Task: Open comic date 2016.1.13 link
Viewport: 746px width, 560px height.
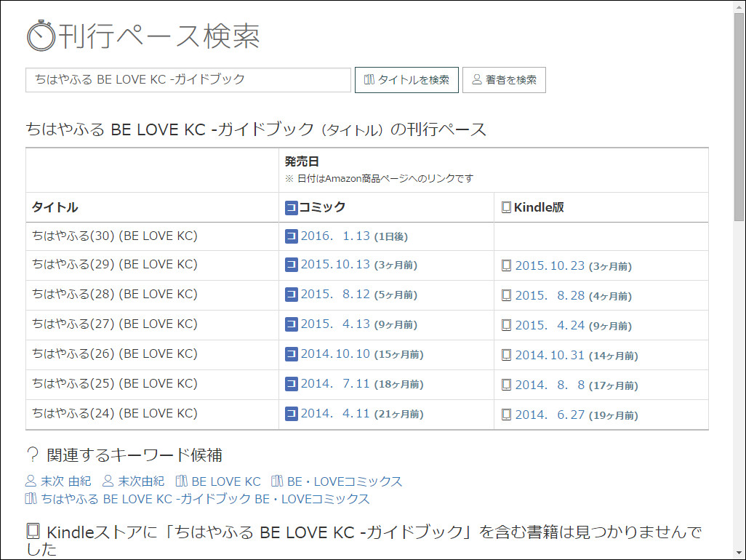Action: [335, 236]
